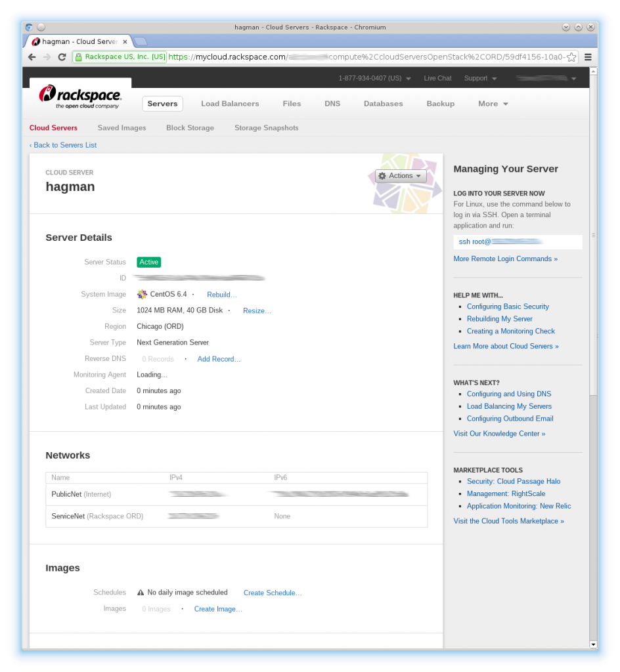Click the green SSL padlock icon
This screenshot has width=620, height=672.
(x=78, y=57)
